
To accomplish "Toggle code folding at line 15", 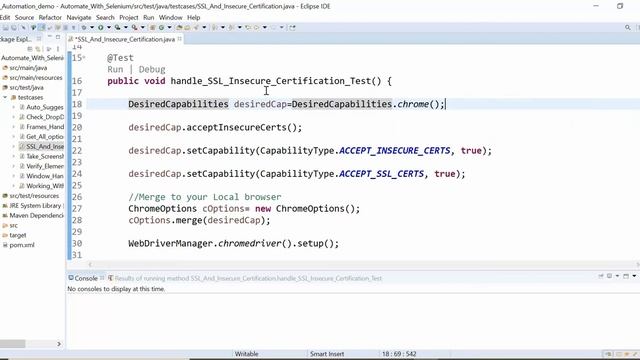I will 84,58.
